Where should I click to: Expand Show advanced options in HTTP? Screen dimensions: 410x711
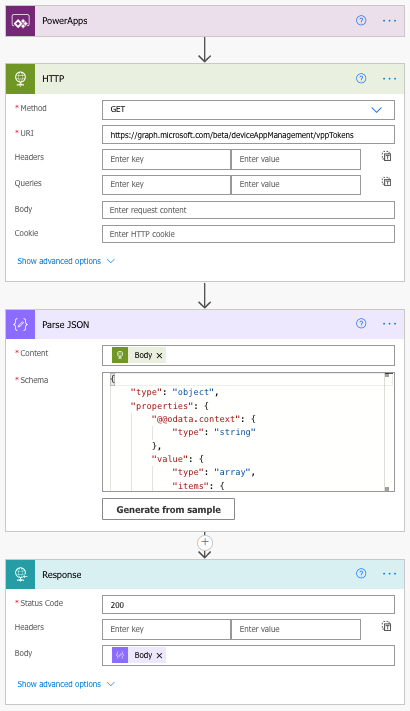66,261
